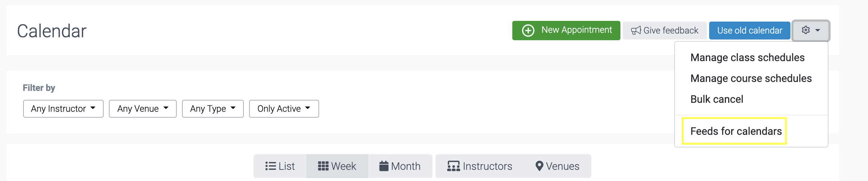Click the Week grid icon
The height and width of the screenshot is (181, 868).
[x=323, y=166]
